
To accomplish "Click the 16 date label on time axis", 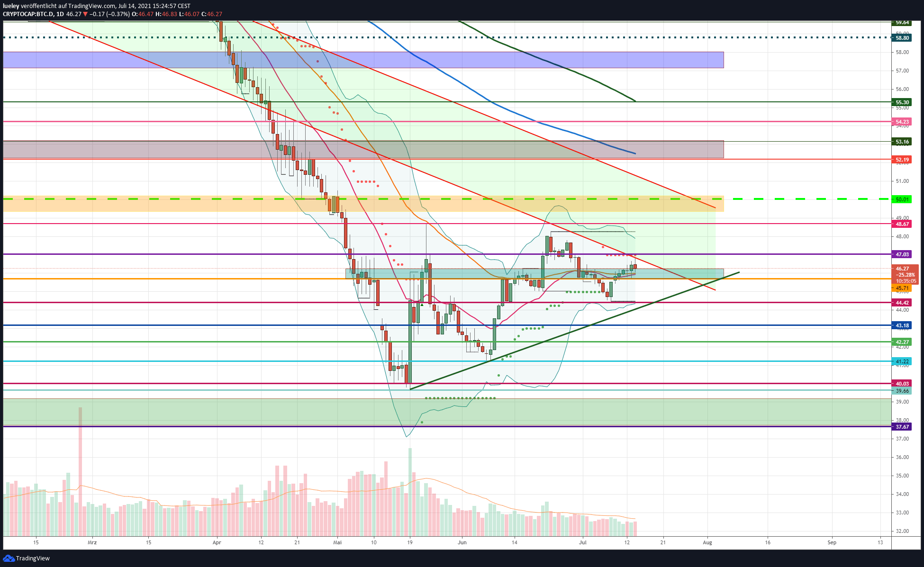I will click(x=768, y=542).
